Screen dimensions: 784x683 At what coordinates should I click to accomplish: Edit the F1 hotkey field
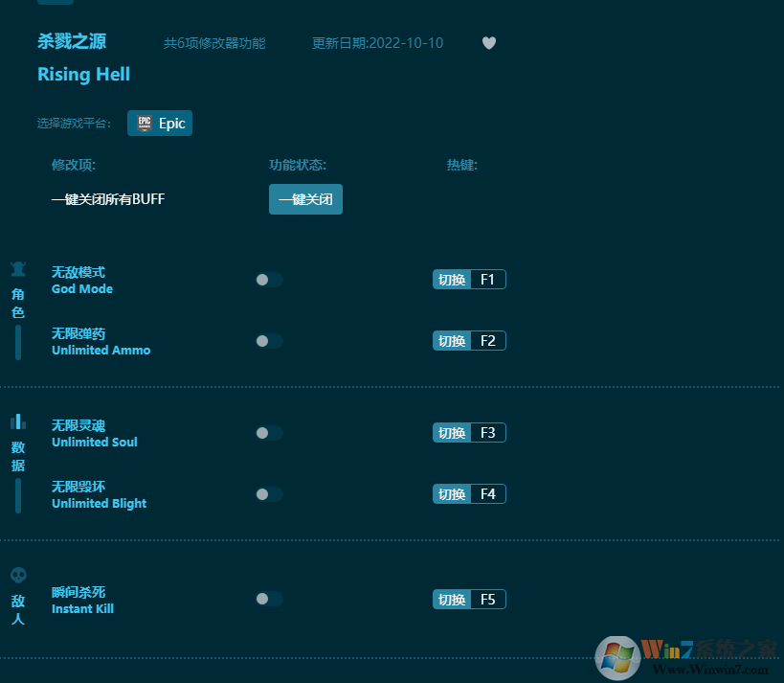pos(488,280)
